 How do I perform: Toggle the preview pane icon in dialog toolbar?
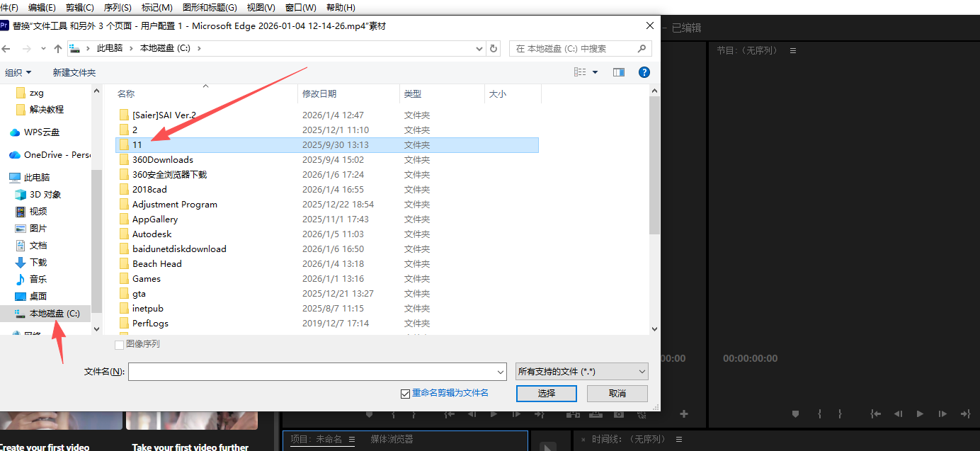point(617,72)
